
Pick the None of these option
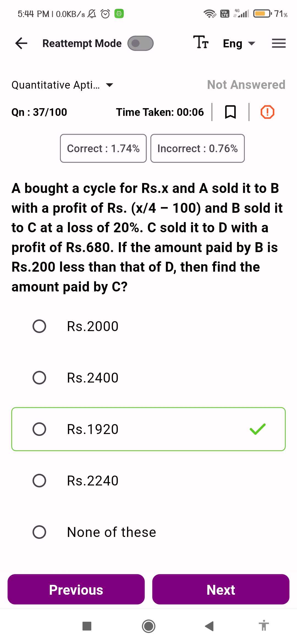click(x=39, y=532)
